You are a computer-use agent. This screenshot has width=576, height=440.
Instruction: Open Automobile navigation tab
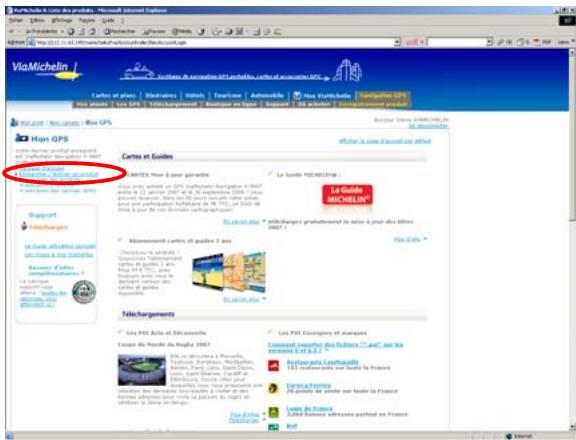click(267, 95)
